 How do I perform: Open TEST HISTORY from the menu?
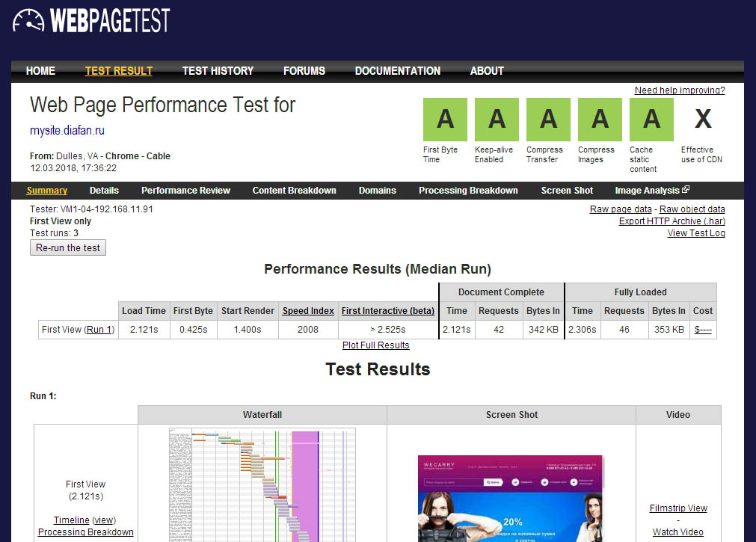coord(218,71)
